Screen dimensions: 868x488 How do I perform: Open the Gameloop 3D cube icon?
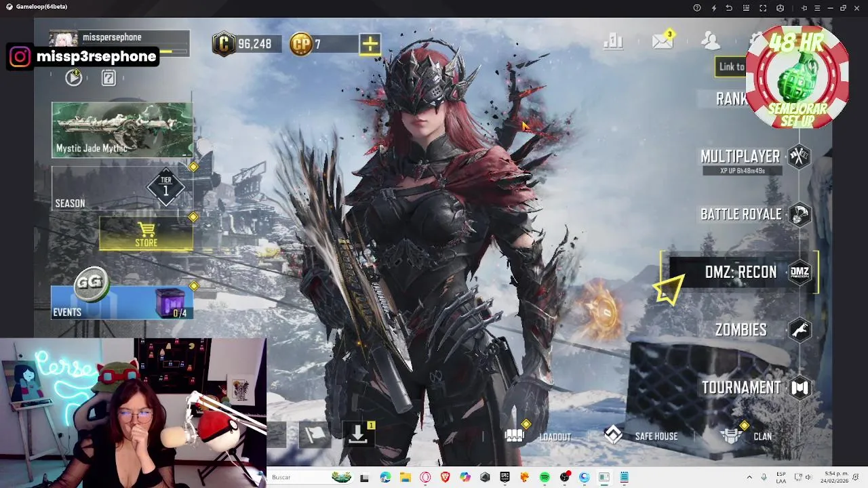point(780,7)
